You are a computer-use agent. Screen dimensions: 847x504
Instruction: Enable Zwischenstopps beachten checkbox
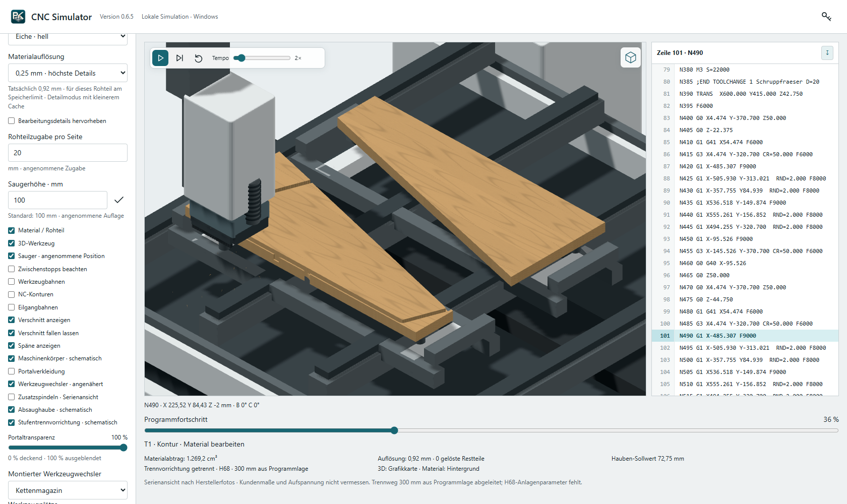point(11,269)
